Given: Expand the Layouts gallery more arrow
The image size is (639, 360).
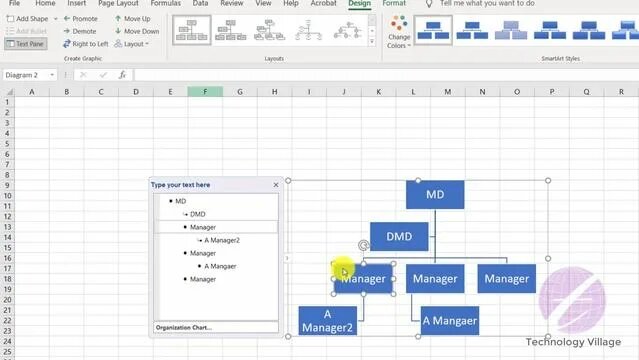Looking at the screenshot, I should tap(372, 42).
